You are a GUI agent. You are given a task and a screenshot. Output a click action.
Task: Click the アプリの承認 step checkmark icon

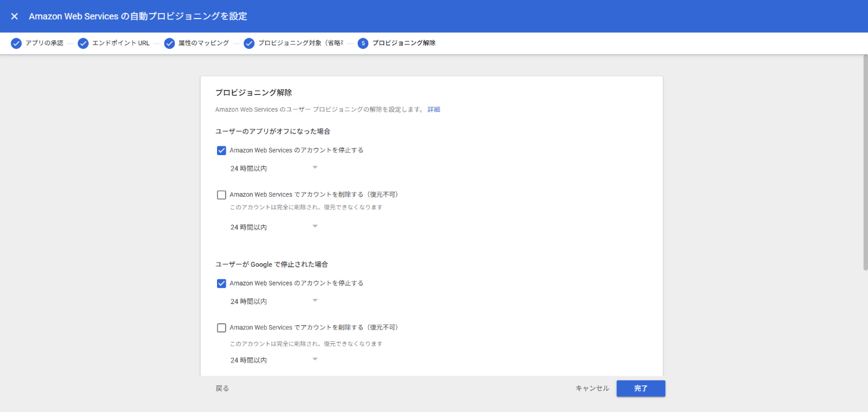tap(16, 43)
